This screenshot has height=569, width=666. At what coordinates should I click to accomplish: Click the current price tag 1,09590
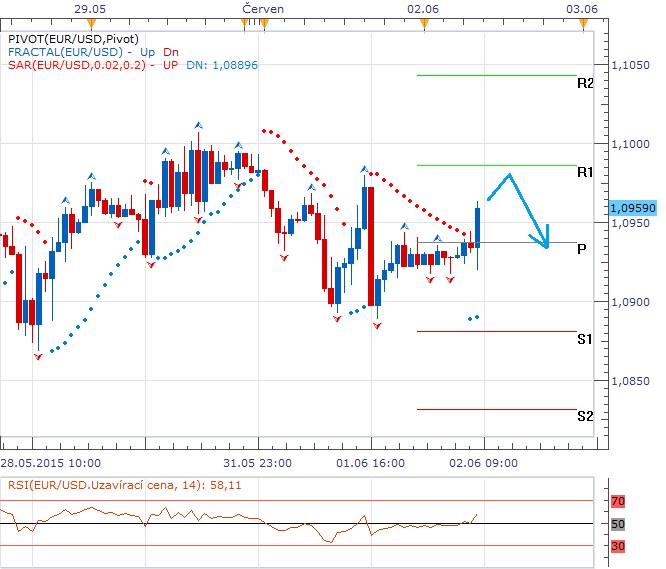point(631,208)
